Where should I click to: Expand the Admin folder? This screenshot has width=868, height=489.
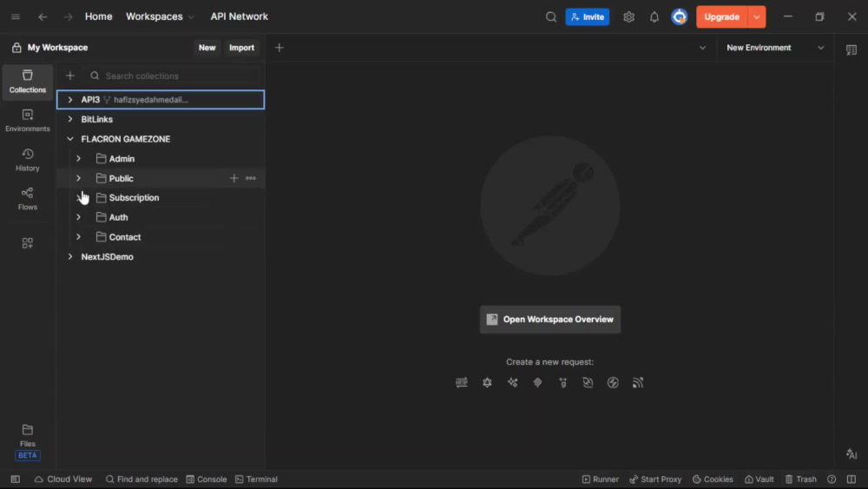pos(79,158)
